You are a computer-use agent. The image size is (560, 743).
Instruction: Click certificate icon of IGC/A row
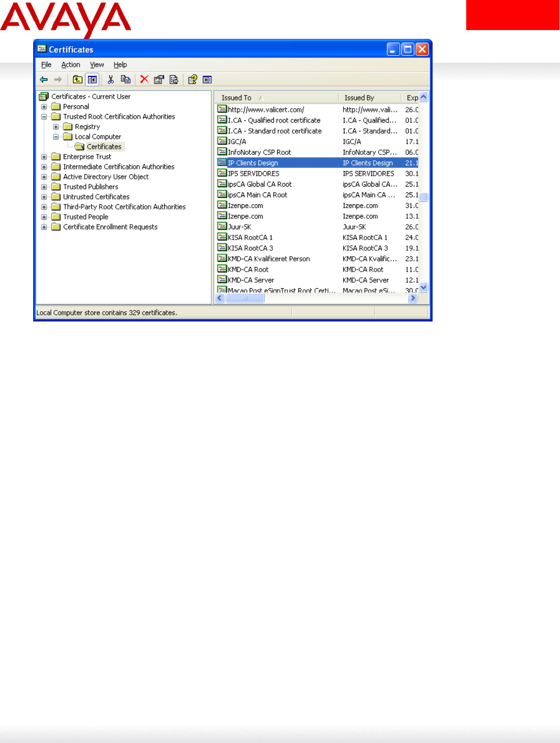(222, 141)
